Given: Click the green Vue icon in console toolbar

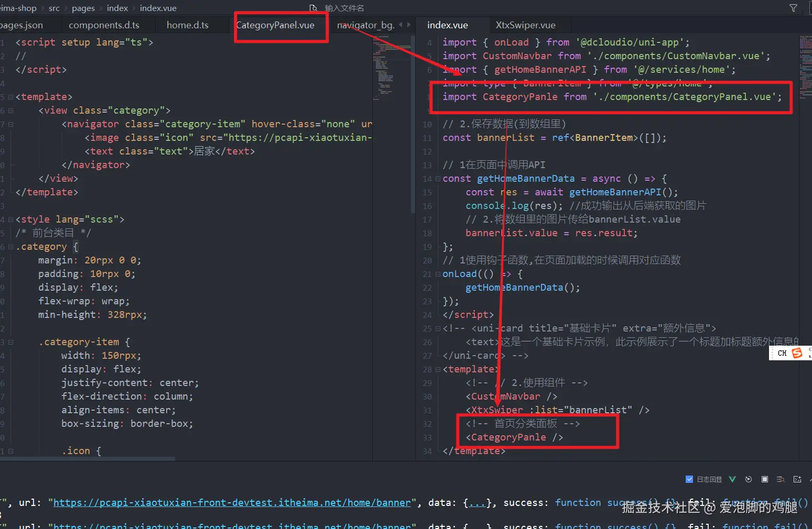Looking at the screenshot, I should click(x=732, y=479).
